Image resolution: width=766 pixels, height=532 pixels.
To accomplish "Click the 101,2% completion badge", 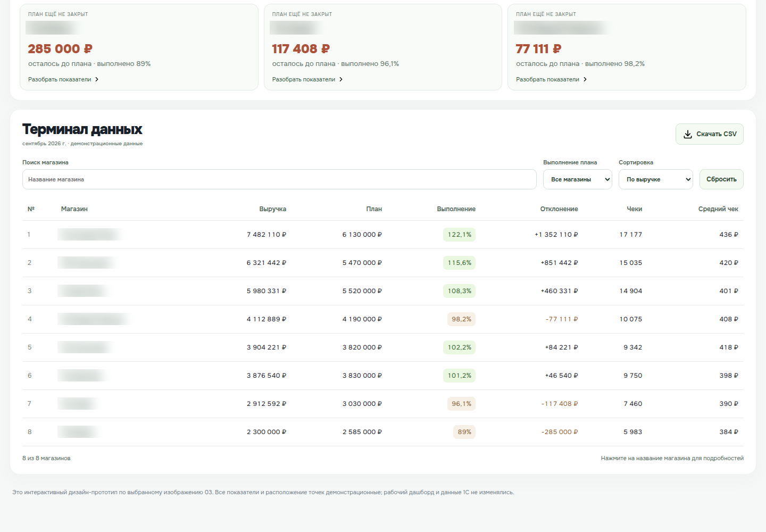I will click(460, 376).
